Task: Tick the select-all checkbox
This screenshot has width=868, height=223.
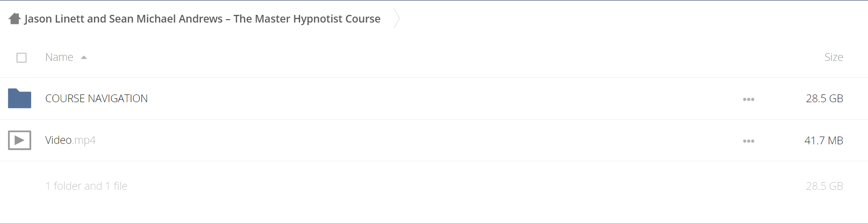Action: coord(21,57)
